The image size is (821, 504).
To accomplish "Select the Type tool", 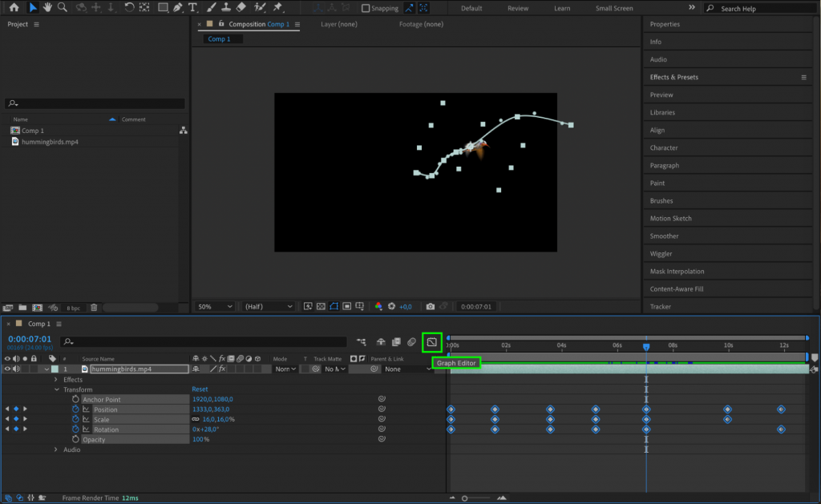I will (x=194, y=9).
